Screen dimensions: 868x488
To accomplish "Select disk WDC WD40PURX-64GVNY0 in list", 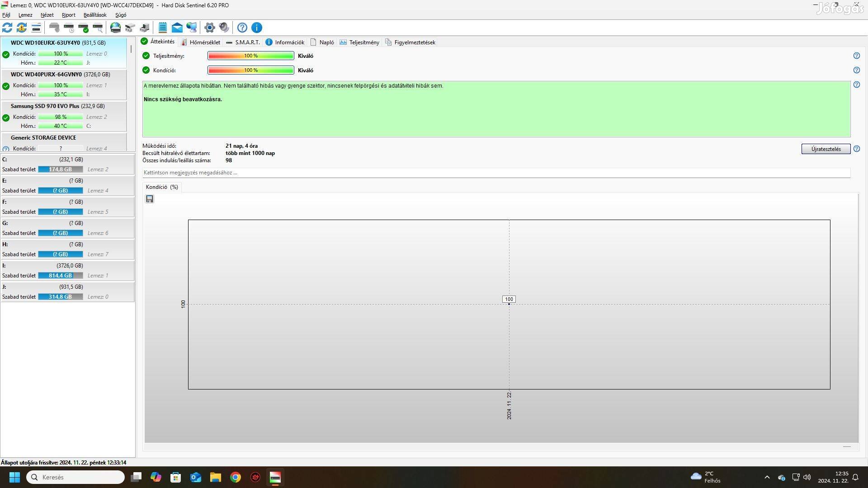I will pyautogui.click(x=64, y=84).
